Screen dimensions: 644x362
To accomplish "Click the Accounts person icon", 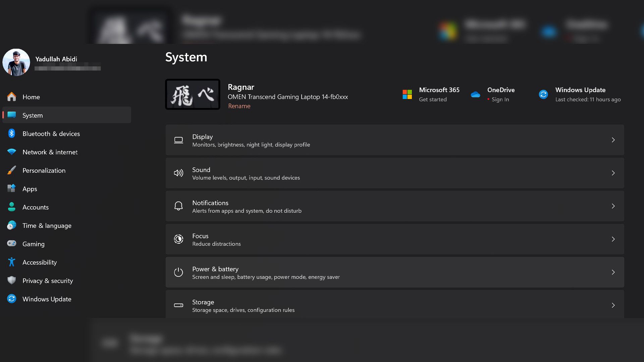I will coord(12,207).
